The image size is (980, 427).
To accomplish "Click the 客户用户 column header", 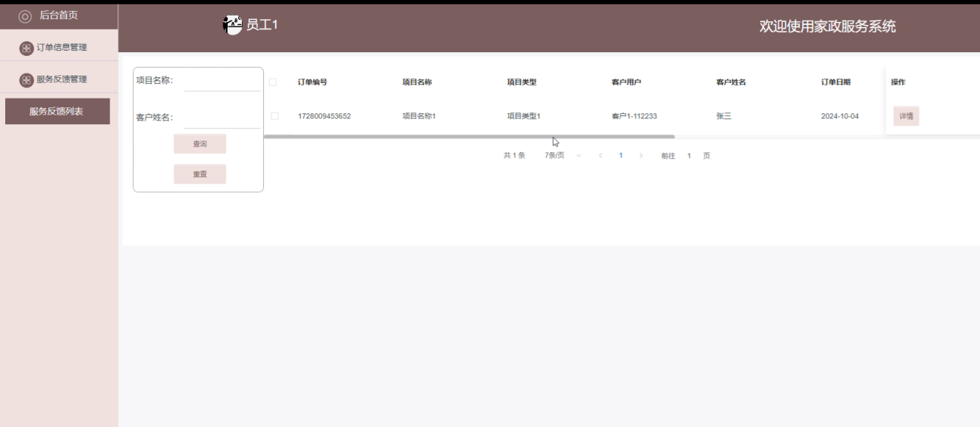I will (x=626, y=82).
